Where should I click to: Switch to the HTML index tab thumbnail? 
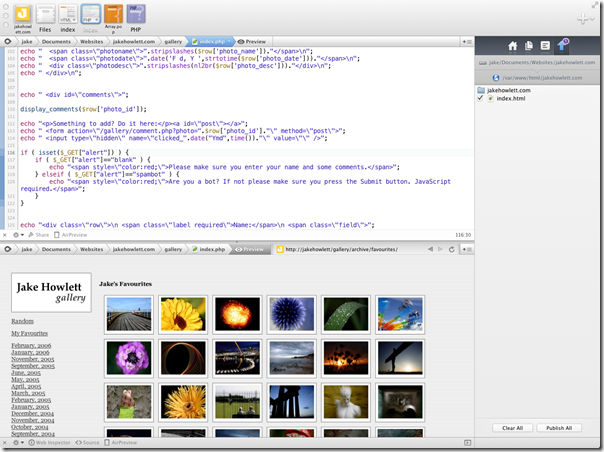click(68, 15)
